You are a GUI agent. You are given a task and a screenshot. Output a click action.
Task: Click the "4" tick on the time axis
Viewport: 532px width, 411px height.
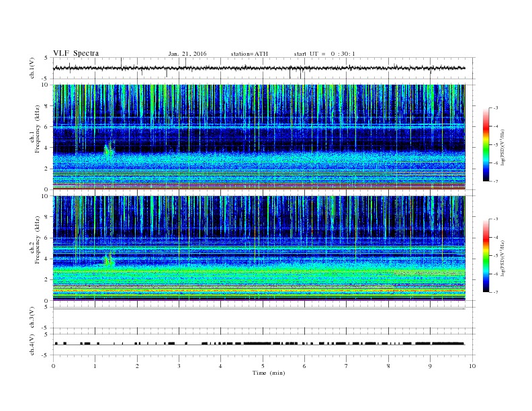point(220,366)
